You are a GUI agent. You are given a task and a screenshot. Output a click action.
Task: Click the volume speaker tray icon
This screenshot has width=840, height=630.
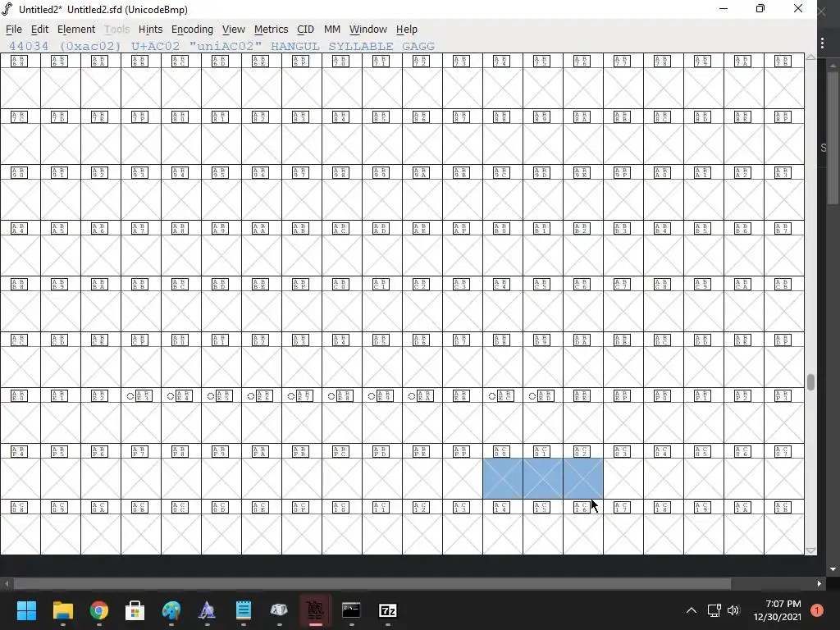point(733,610)
